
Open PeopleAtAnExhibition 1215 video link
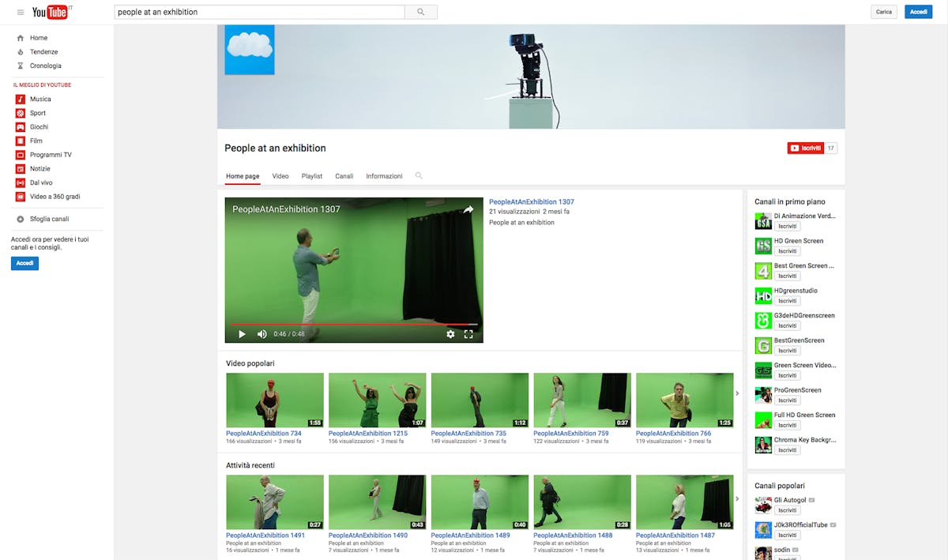[367, 434]
